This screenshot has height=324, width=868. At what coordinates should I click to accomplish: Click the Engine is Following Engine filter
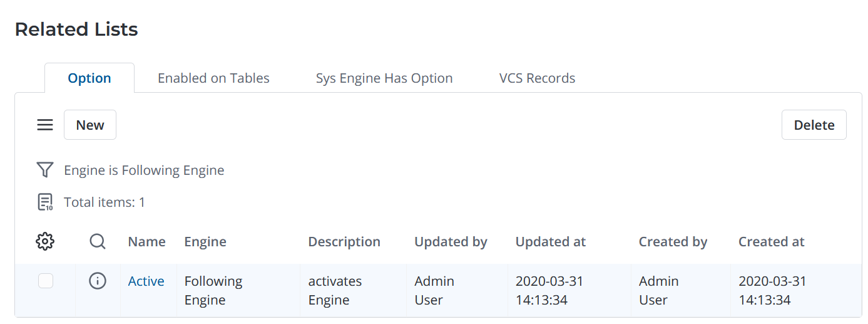144,170
